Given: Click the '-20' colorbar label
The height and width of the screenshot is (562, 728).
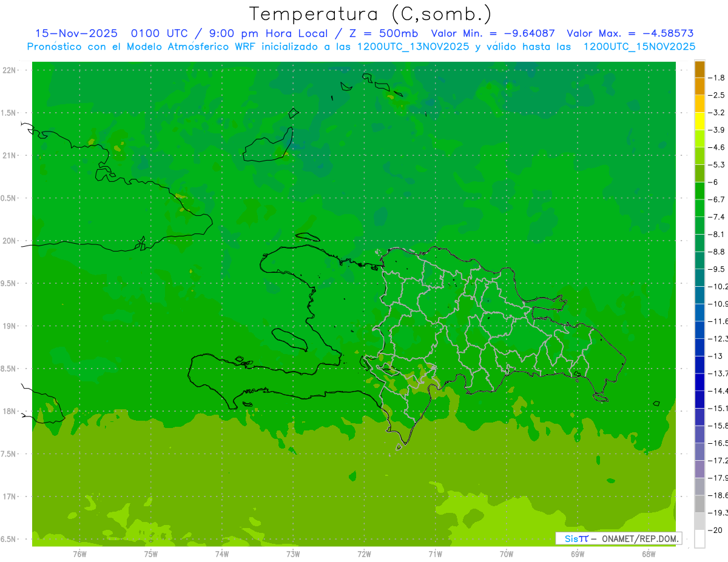Looking at the screenshot, I should [x=716, y=530].
